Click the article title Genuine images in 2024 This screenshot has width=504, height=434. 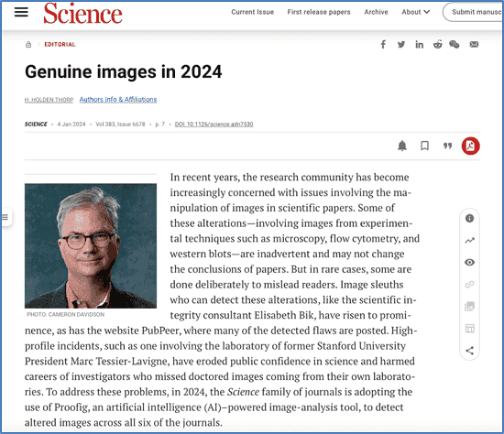click(x=124, y=71)
